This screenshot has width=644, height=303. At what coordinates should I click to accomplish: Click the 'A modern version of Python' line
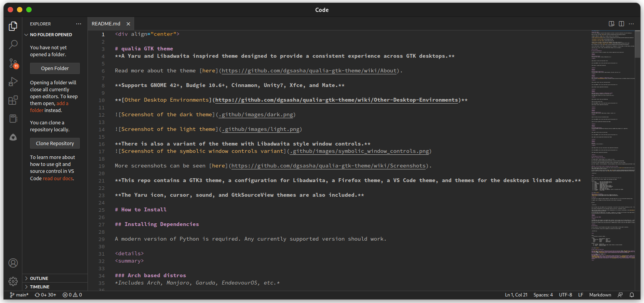(251, 239)
